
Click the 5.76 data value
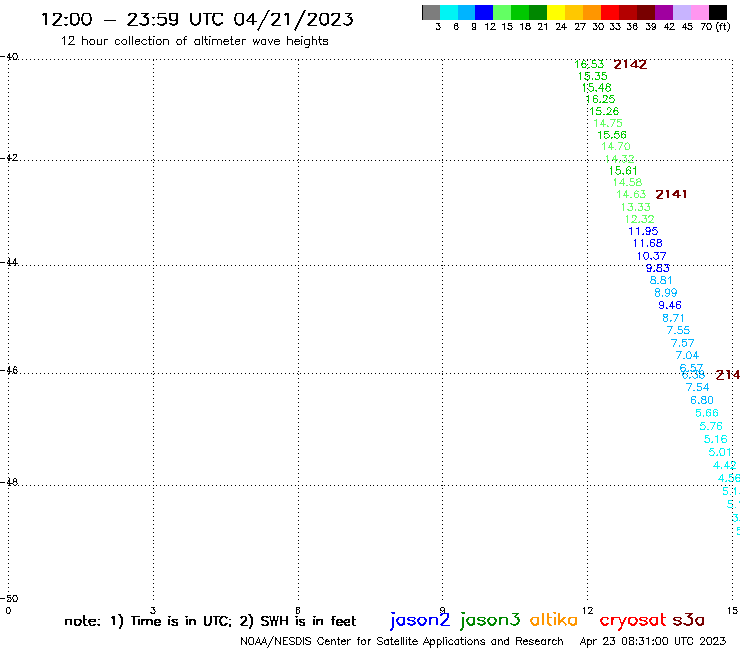click(x=711, y=426)
